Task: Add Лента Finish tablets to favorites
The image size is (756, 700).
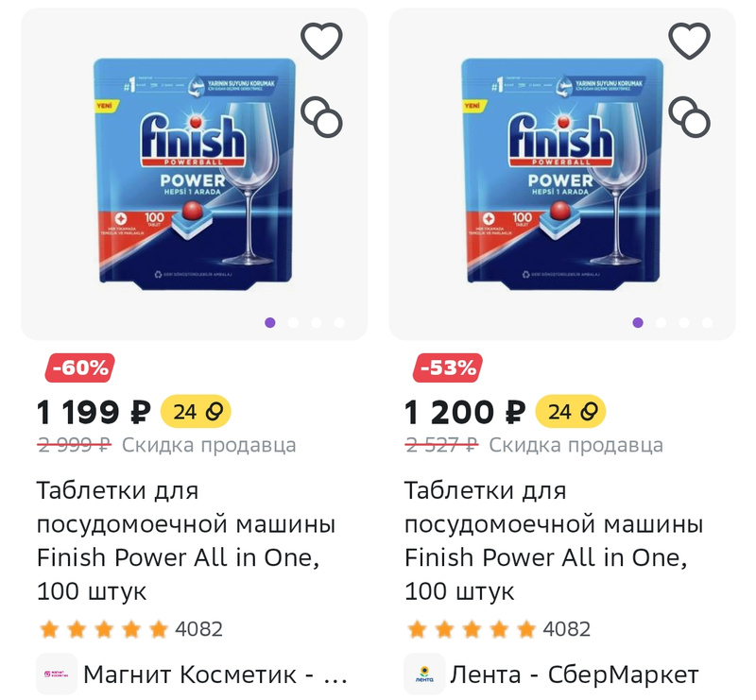Action: click(x=689, y=41)
